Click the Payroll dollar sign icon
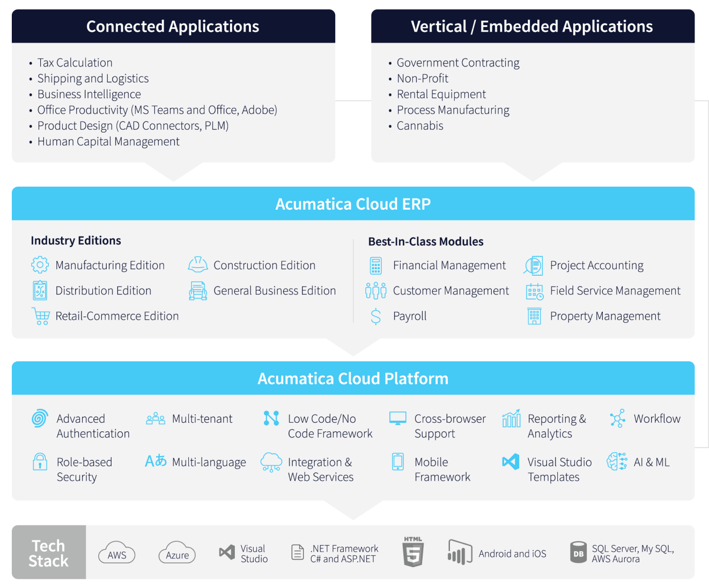Screen dimensions: 709x588 click(376, 317)
